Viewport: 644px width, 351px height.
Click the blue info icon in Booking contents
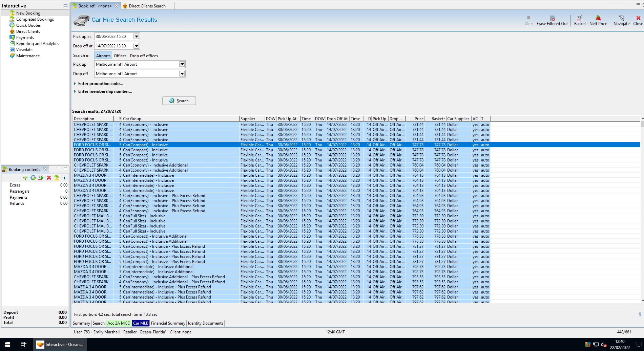64,178
